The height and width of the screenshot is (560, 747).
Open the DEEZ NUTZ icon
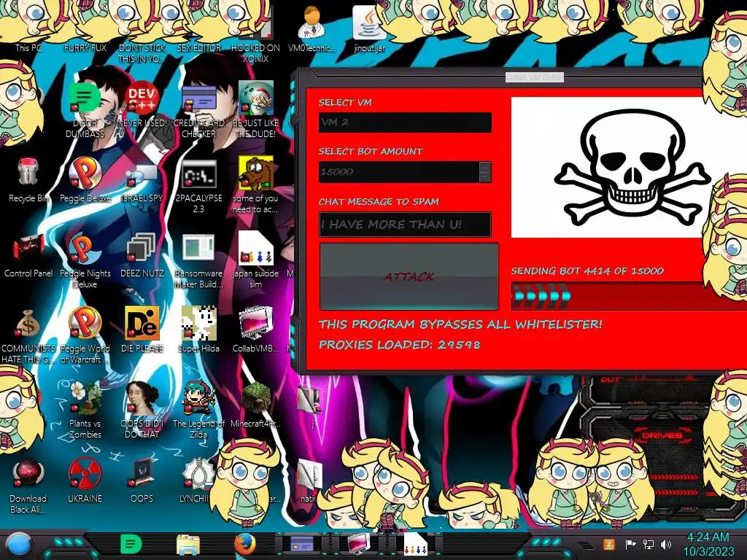click(142, 255)
